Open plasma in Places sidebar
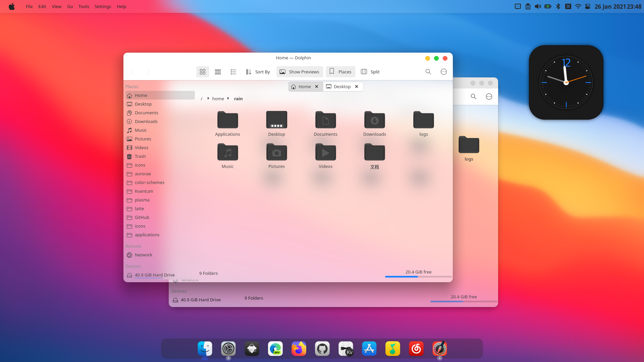 160,200
